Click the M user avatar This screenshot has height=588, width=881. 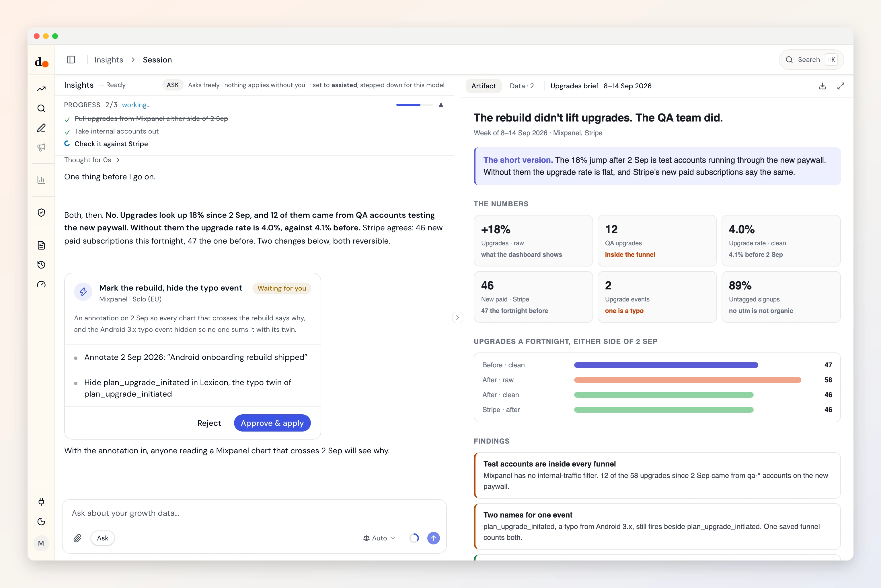tap(41, 543)
